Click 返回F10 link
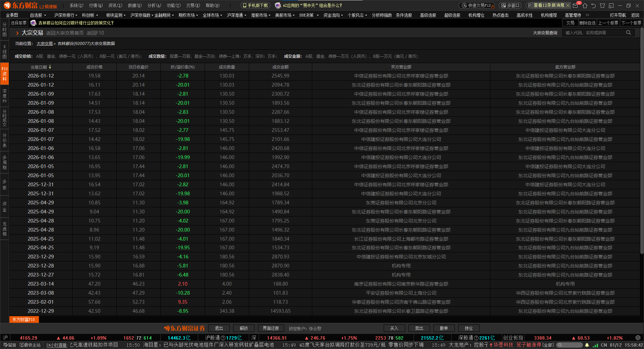 [x=95, y=33]
